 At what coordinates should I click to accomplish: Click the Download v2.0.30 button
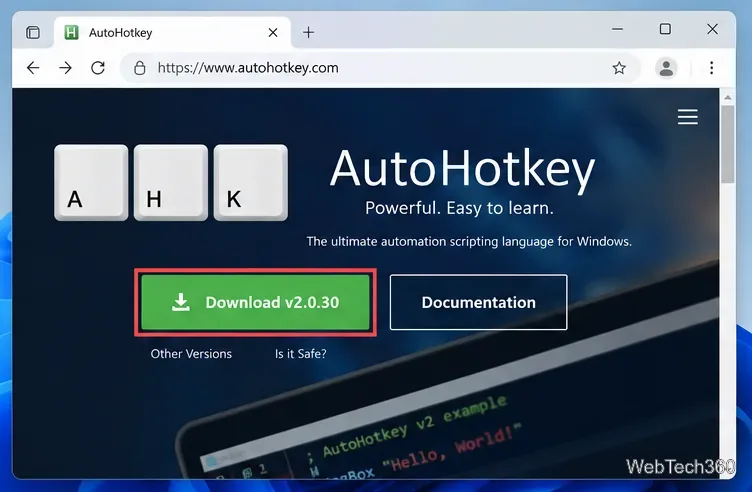point(256,302)
